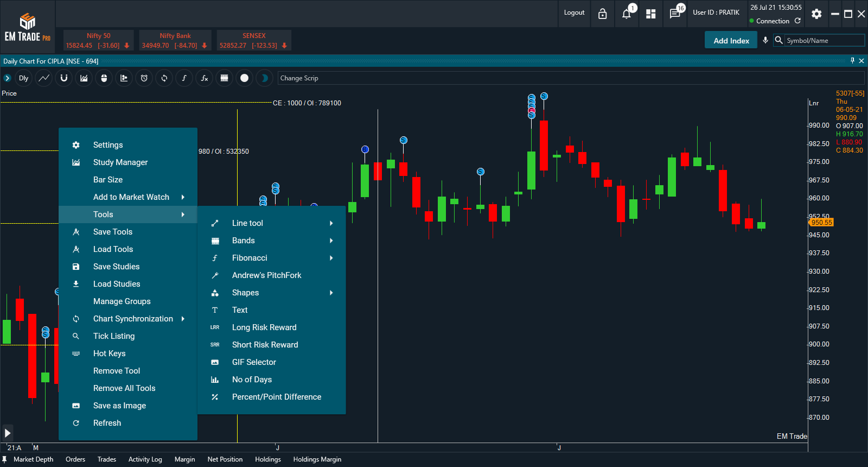Expand Add to Market Watch submenu

point(128,197)
